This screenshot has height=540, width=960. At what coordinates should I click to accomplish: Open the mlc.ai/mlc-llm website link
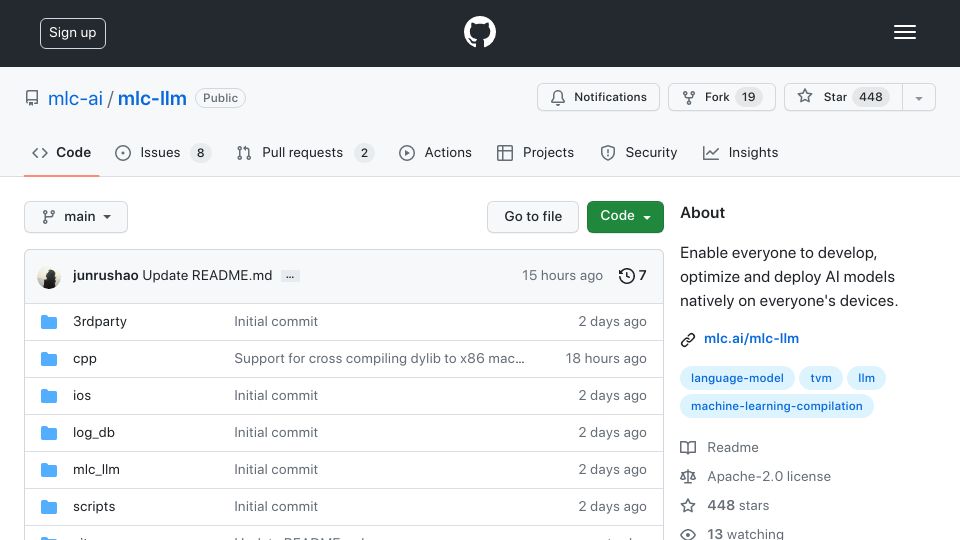tap(751, 339)
